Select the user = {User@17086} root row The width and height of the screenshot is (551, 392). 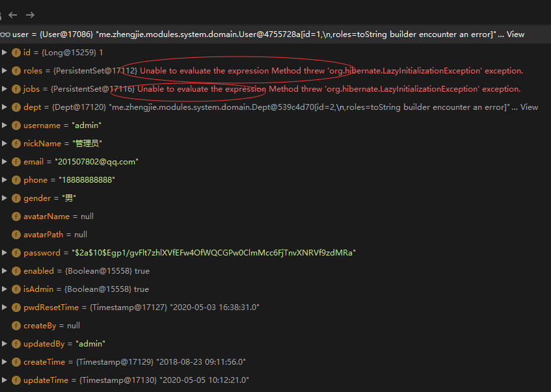click(276, 34)
